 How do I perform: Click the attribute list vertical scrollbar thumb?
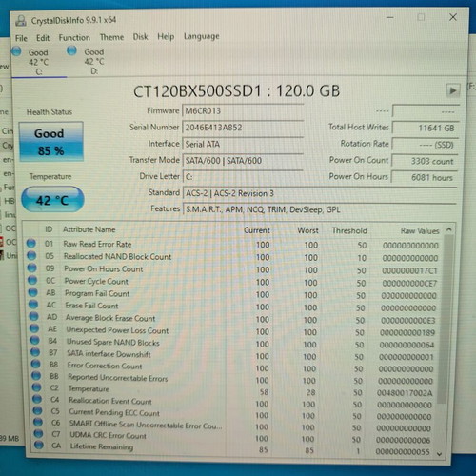(x=446, y=319)
